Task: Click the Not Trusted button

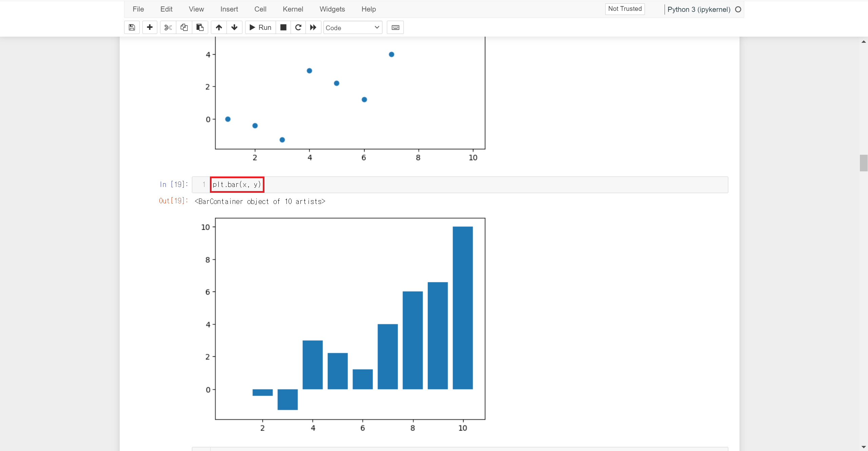Action: tap(625, 9)
